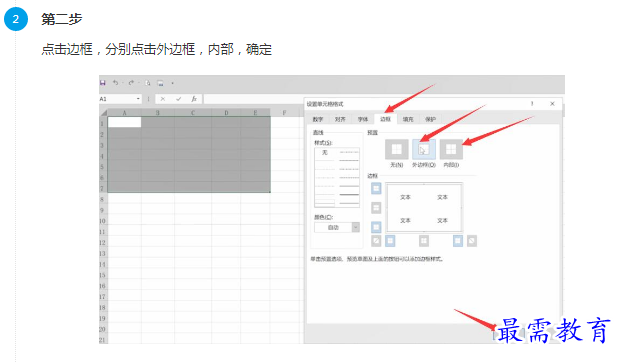Click the 第二步 heading text
Image resolution: width=619 pixels, height=362 pixels.
tap(62, 19)
